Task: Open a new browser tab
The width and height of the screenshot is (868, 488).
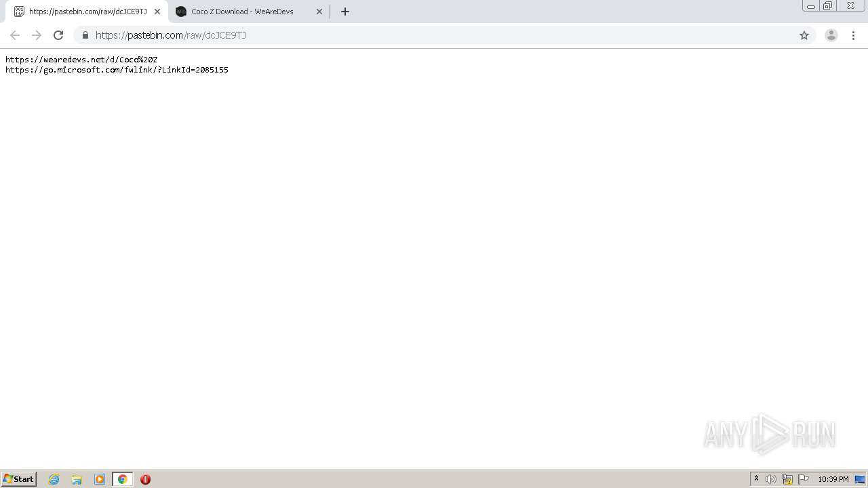Action: (345, 12)
